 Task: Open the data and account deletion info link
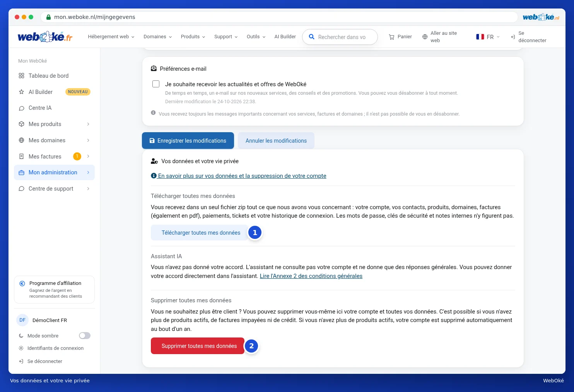(239, 176)
